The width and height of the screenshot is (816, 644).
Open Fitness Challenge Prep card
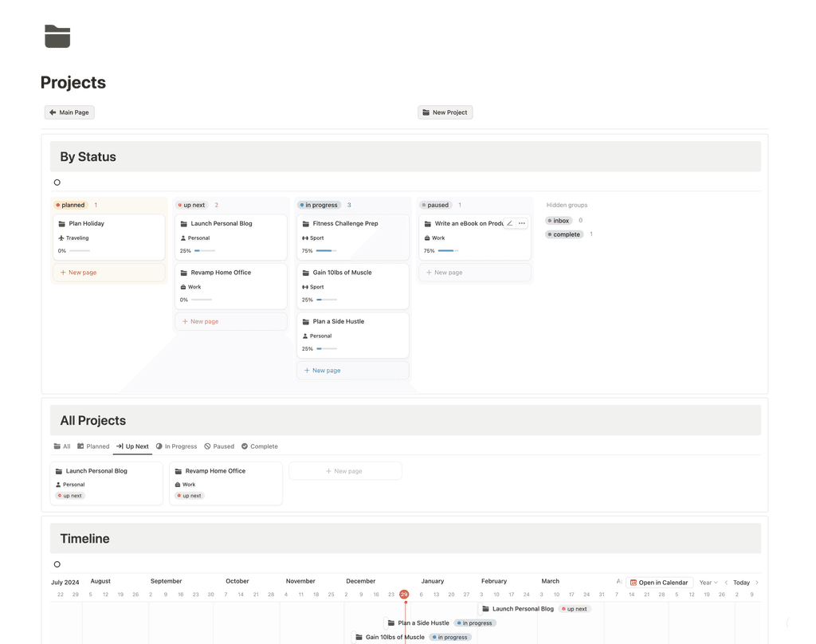(353, 237)
